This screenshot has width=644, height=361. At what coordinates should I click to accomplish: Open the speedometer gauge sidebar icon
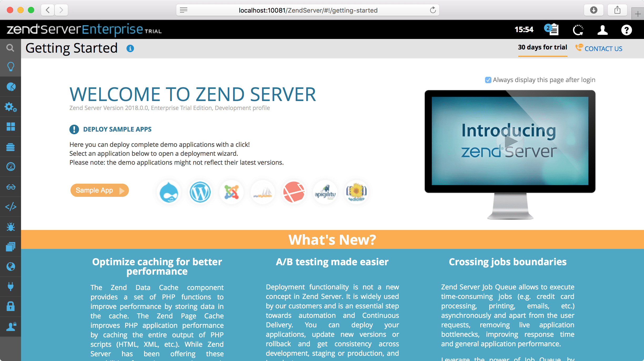coord(11,167)
